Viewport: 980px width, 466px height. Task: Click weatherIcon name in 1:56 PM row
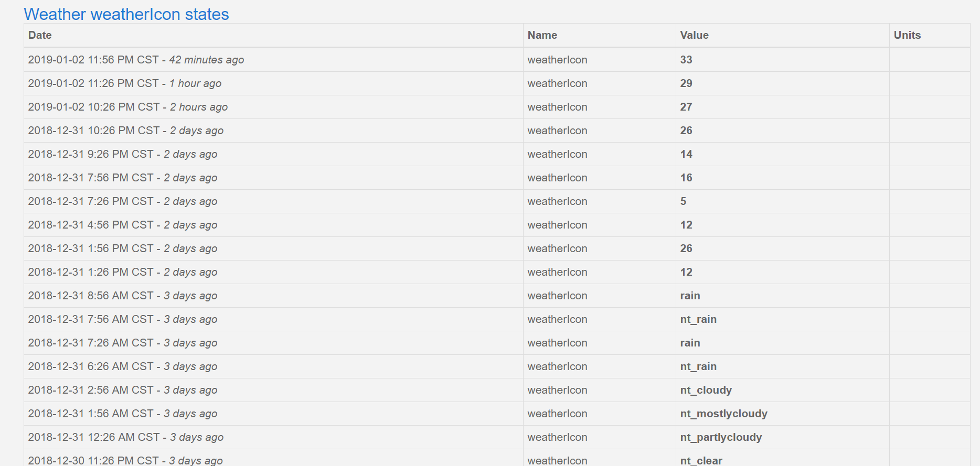click(557, 248)
